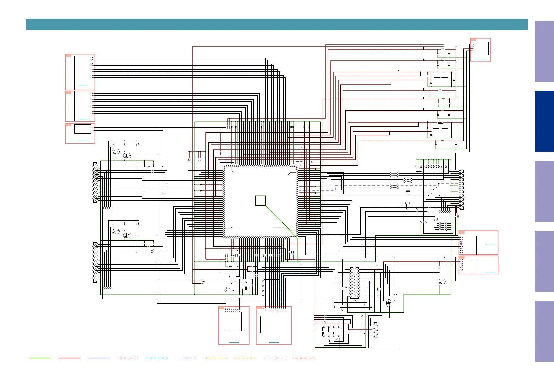Screen dimensions: 554x392
Task: Click the right-side multi-pin round connector
Action: coord(461,190)
